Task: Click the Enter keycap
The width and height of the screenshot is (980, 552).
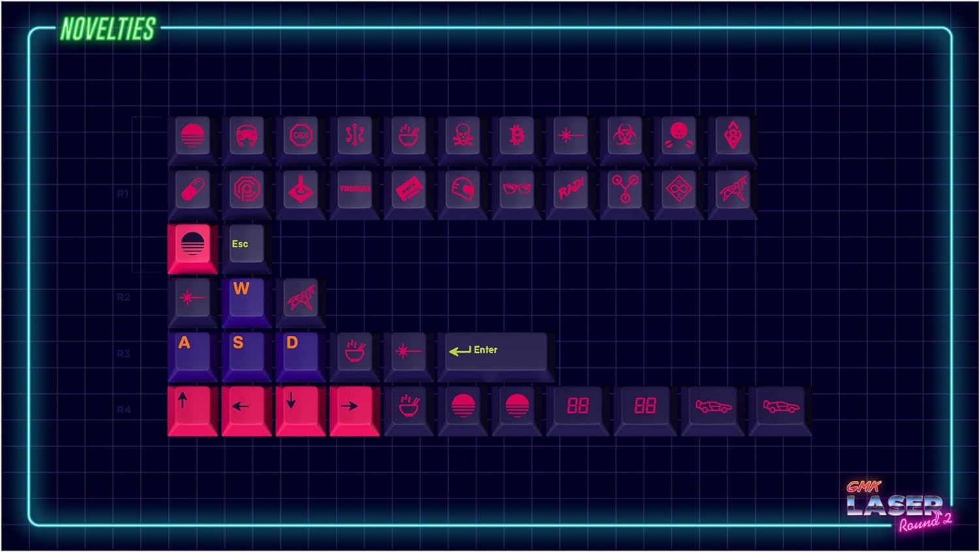Action: pyautogui.click(x=497, y=357)
